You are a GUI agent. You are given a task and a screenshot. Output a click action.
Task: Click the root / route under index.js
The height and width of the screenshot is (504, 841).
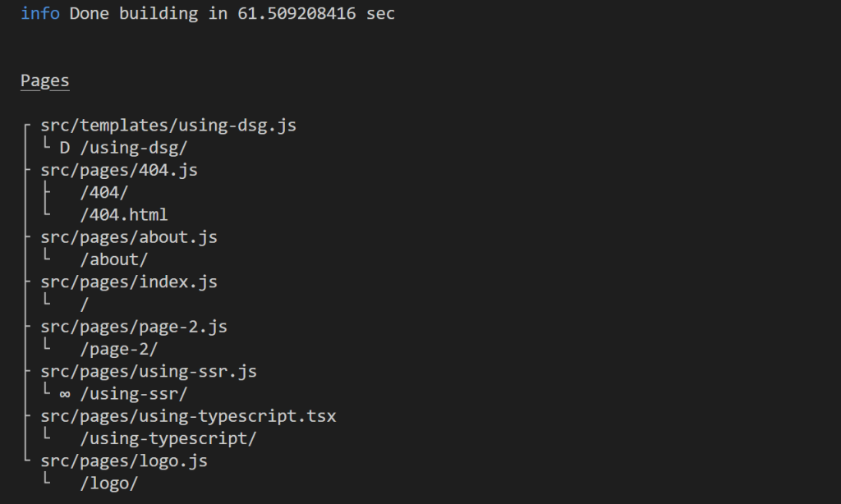tap(85, 305)
